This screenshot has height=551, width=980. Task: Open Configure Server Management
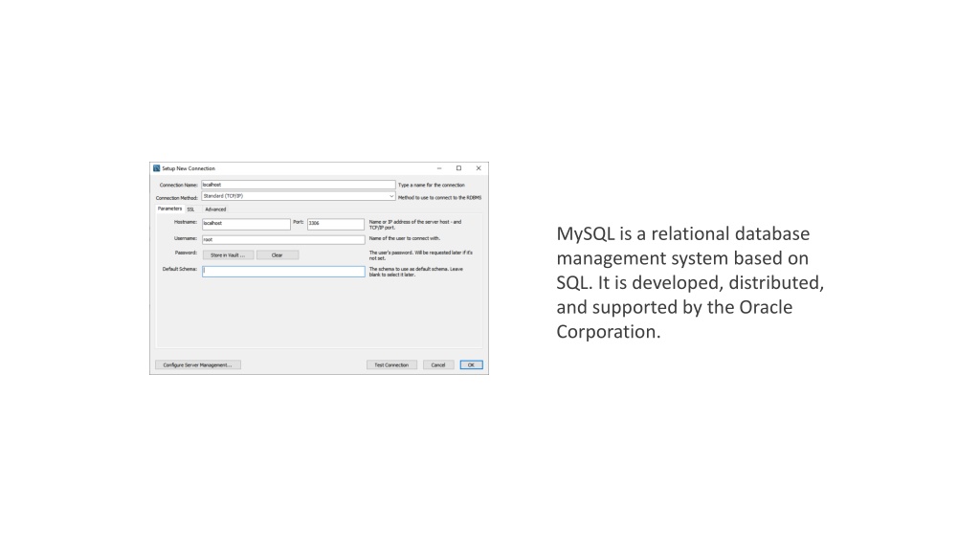tap(197, 364)
